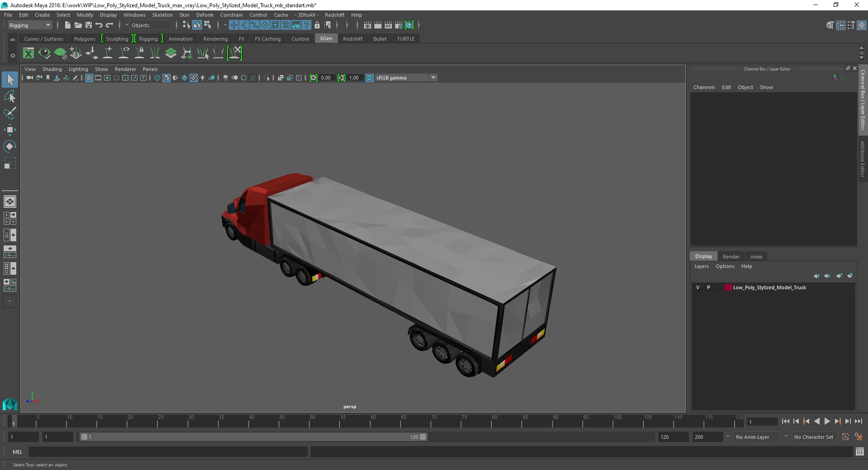This screenshot has width=868, height=470.
Task: Choose the Scale tool in toolbox
Action: pyautogui.click(x=10, y=163)
